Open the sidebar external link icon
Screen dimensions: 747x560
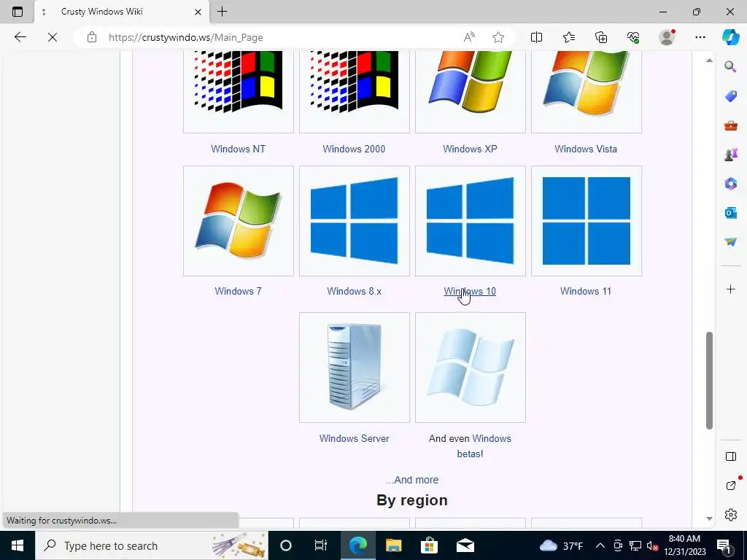730,485
